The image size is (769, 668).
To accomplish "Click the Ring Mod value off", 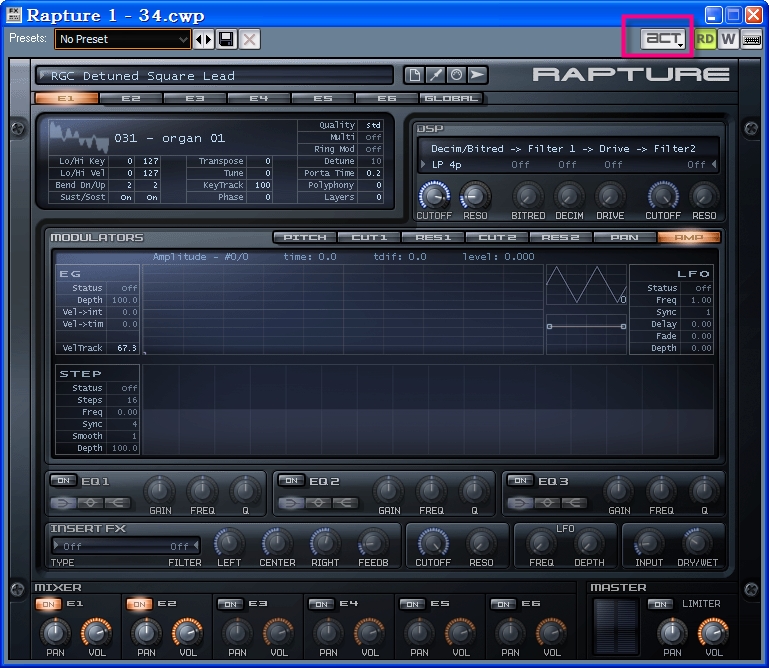I will tap(373, 149).
